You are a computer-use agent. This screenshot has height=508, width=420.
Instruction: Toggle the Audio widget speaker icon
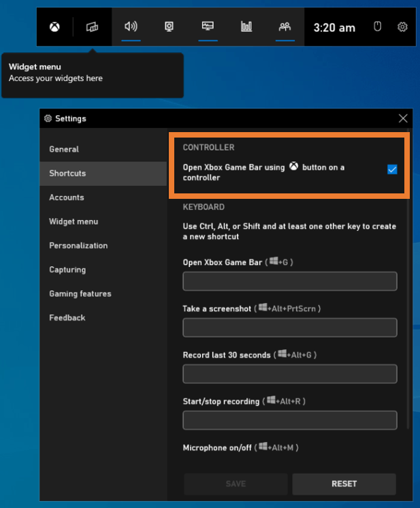pos(131,27)
